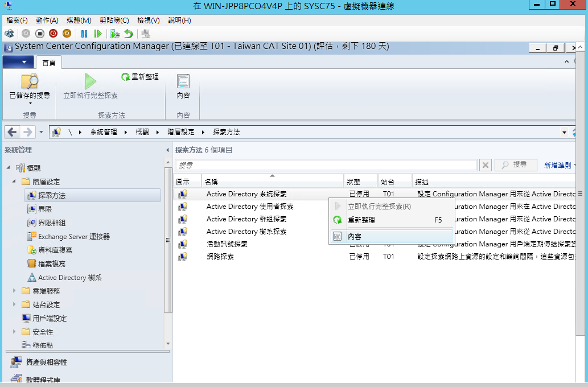This screenshot has width=588, height=387.
Task: Open the 檔案(F) menu
Action: click(17, 20)
